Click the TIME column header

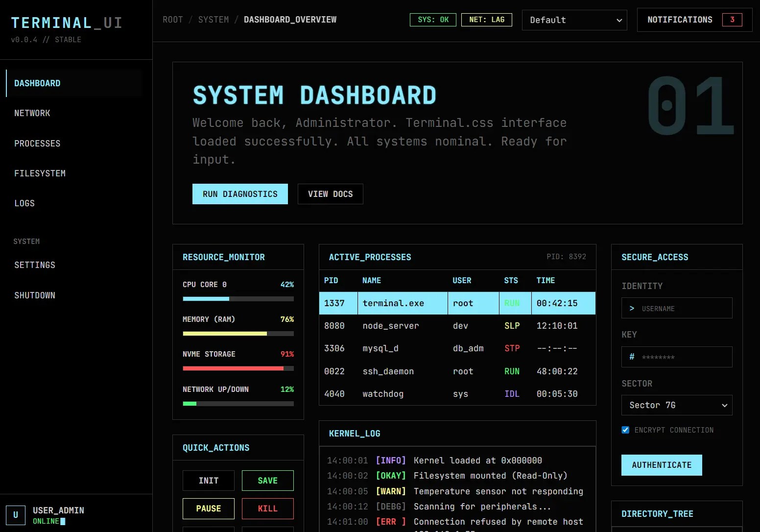tap(546, 280)
